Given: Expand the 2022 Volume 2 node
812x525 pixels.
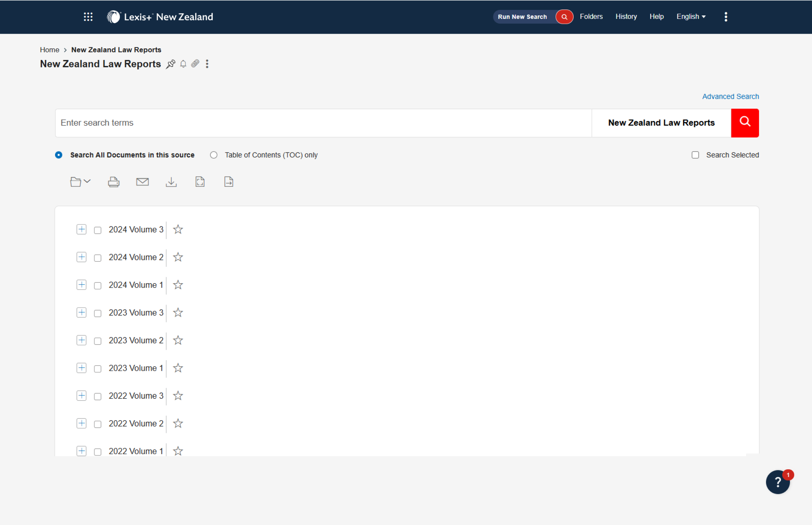Looking at the screenshot, I should 81,423.
